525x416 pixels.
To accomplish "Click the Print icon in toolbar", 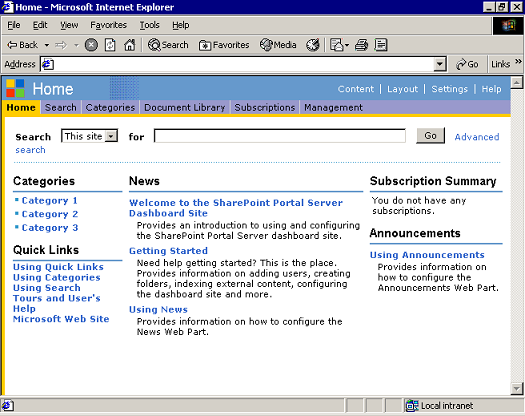I will tap(362, 45).
